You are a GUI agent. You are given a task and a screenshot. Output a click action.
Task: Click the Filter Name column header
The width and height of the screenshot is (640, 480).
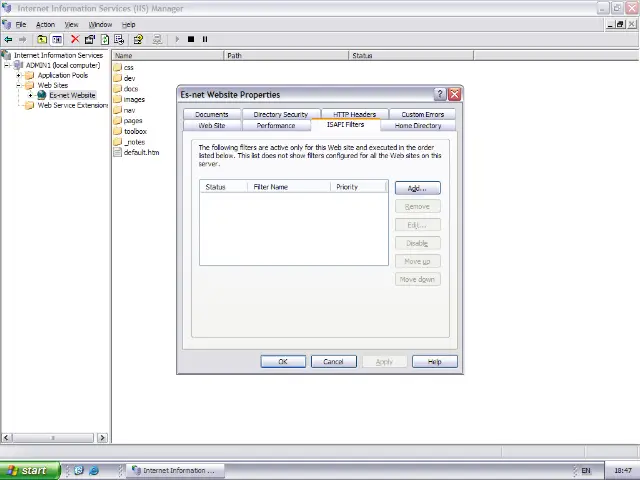pos(289,187)
